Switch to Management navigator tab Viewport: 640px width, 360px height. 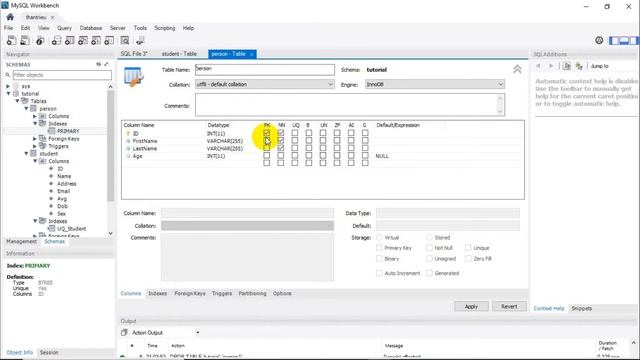tap(21, 242)
